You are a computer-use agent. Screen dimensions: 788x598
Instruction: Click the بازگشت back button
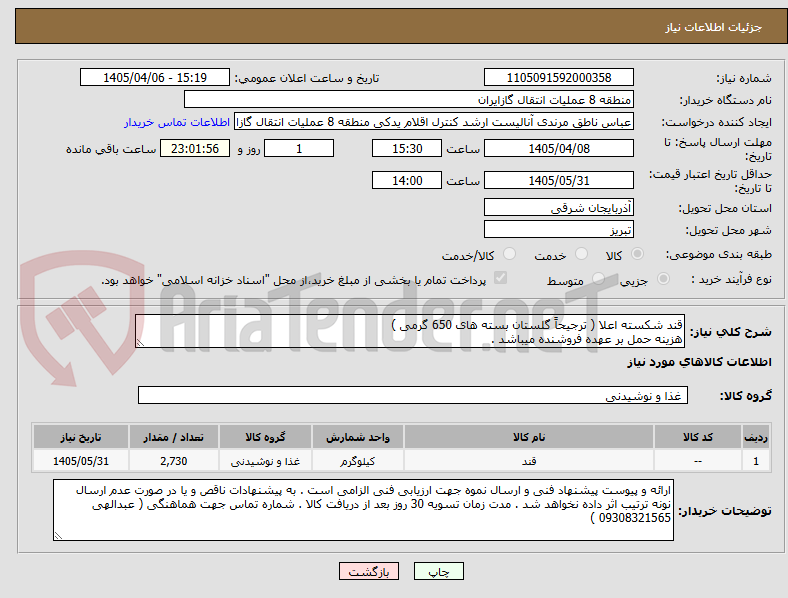pyautogui.click(x=369, y=571)
